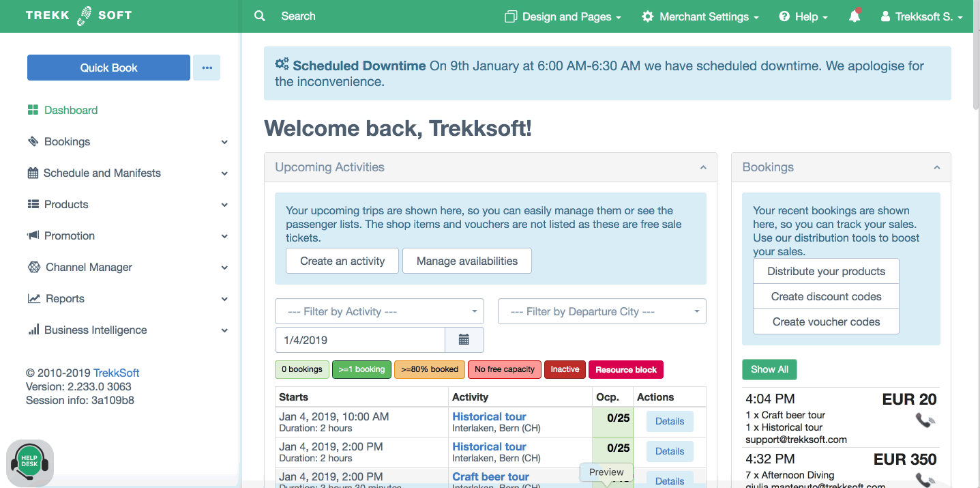Viewport: 980px width, 488px height.
Task: Click the phone icon on EUR 20 booking
Action: pyautogui.click(x=925, y=420)
